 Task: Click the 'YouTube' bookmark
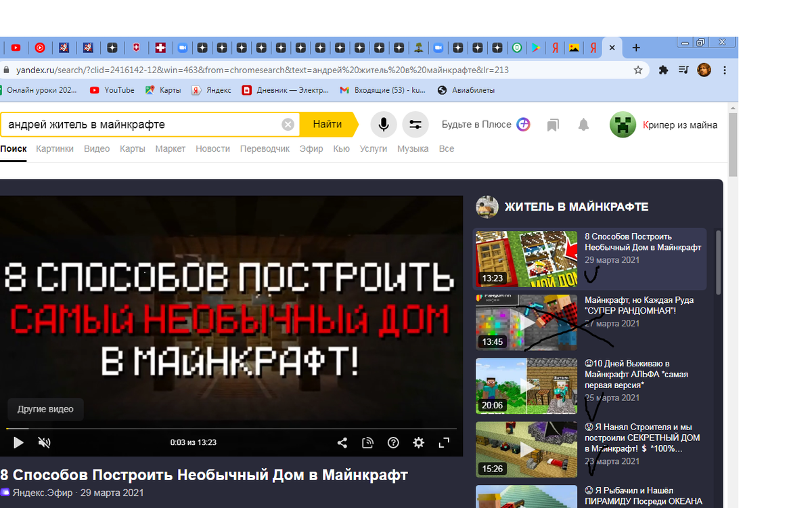click(x=112, y=90)
